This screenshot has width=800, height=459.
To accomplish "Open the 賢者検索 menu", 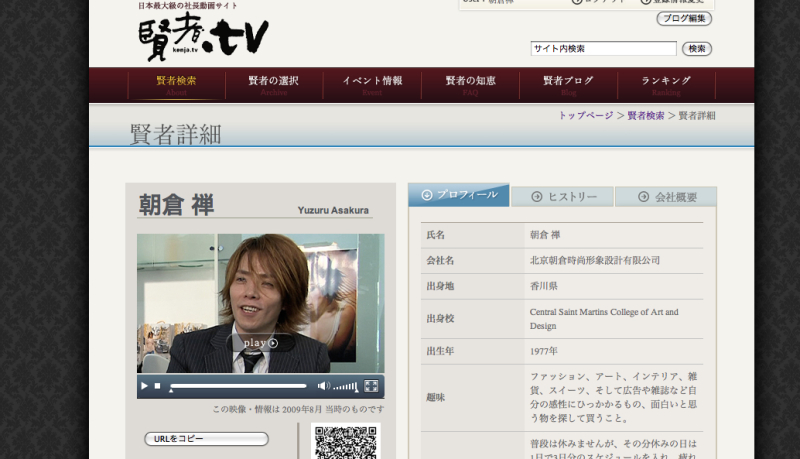I will point(177,85).
